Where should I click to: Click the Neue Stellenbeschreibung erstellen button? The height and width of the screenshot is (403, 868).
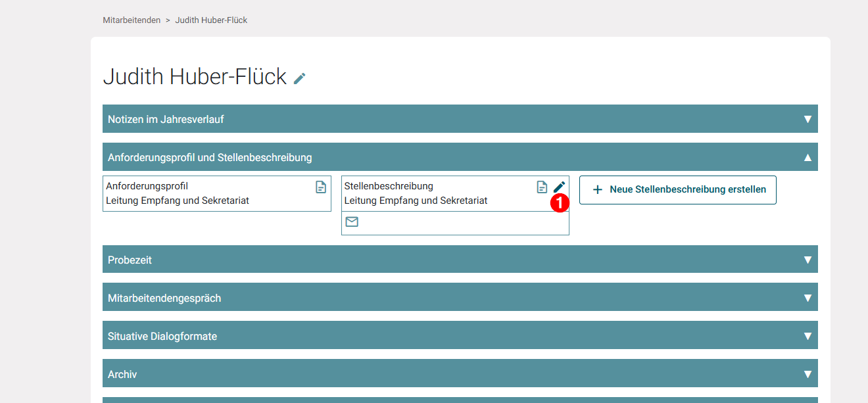[677, 189]
